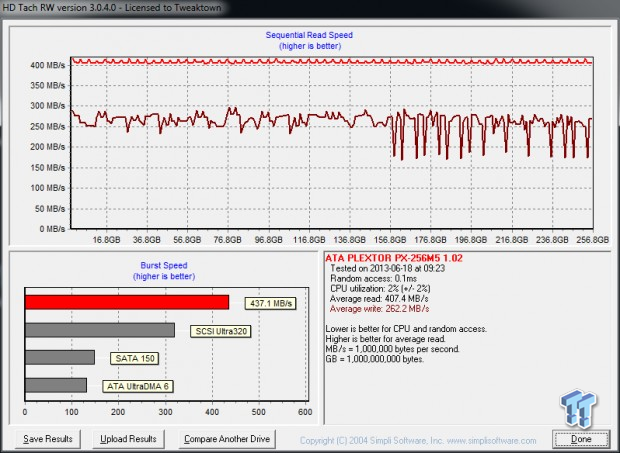Click the 'Lower is better for CPU' note
This screenshot has height=453, width=620.
coord(406,329)
